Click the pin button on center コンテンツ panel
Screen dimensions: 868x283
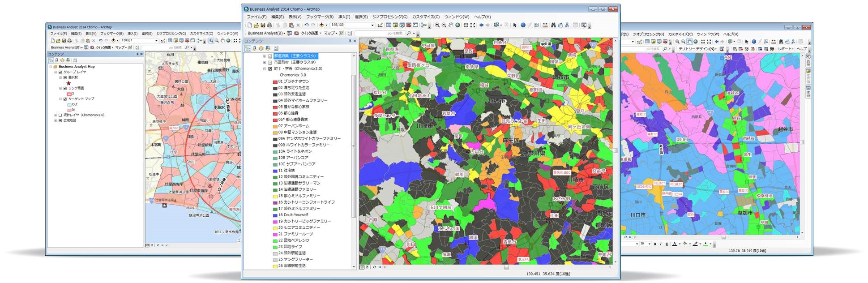[x=350, y=41]
